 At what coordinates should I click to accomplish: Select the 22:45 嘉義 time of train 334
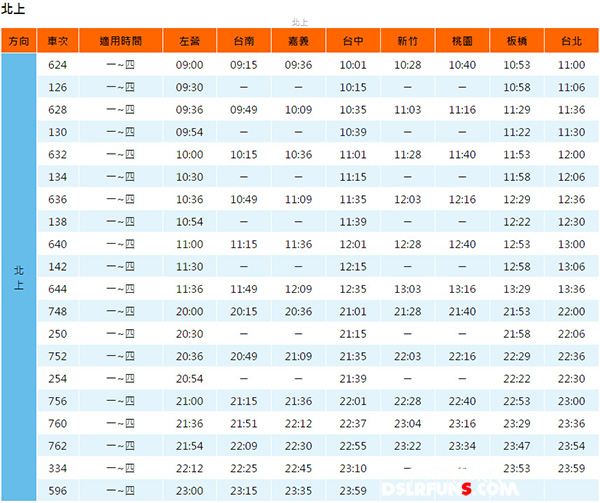[x=298, y=468]
